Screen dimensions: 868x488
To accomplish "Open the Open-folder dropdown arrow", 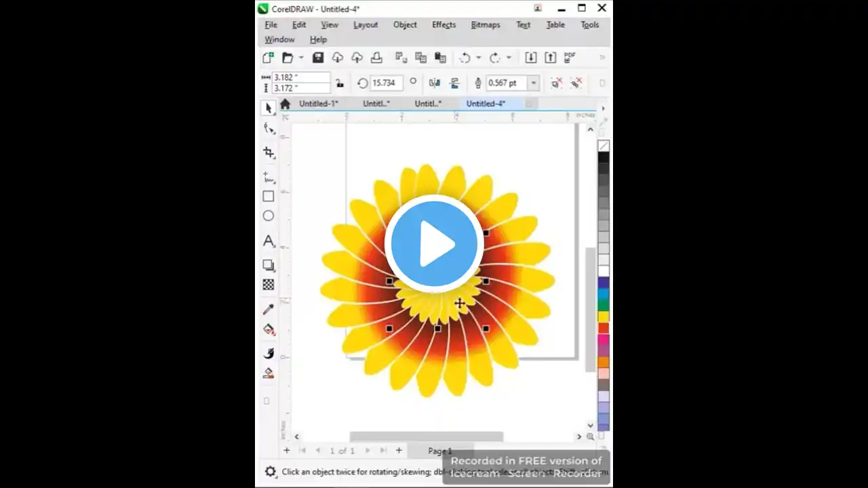I will [301, 58].
